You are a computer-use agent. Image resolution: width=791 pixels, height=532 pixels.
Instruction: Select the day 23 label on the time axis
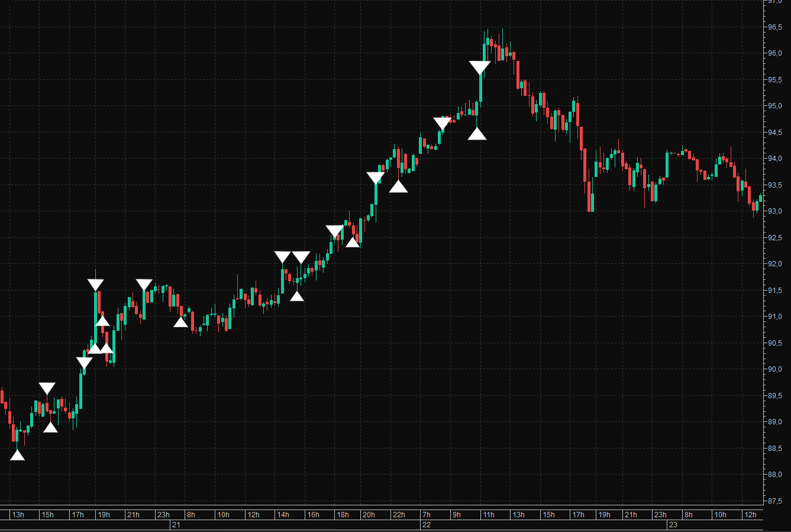click(673, 525)
